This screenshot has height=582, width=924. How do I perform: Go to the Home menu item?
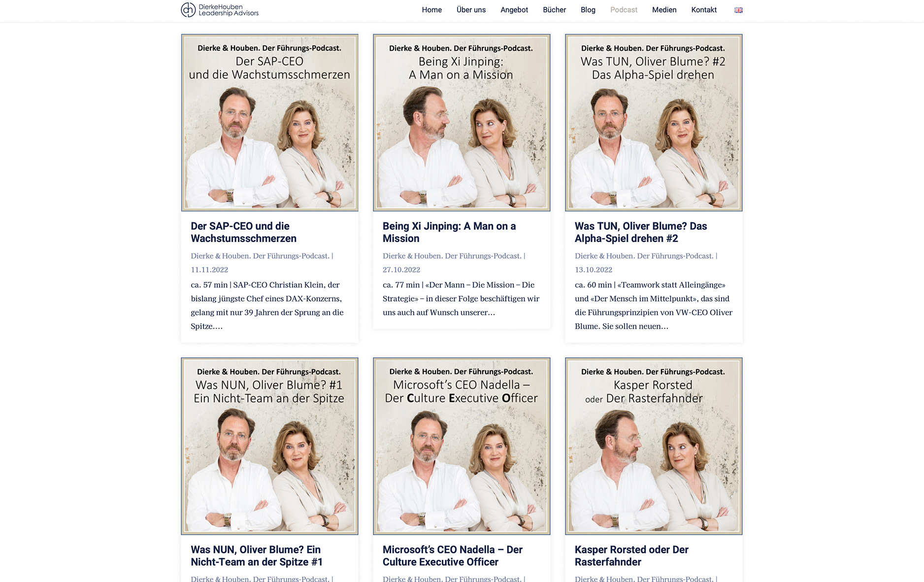click(431, 10)
